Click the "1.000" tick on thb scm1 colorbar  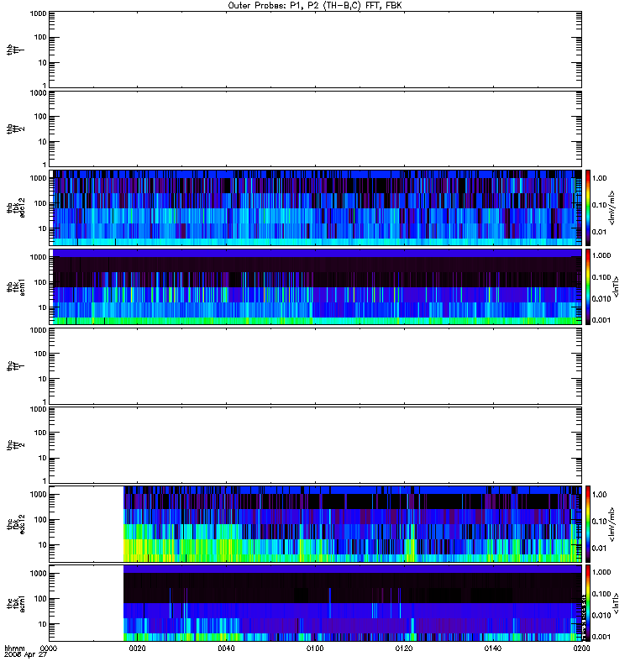pos(601,255)
